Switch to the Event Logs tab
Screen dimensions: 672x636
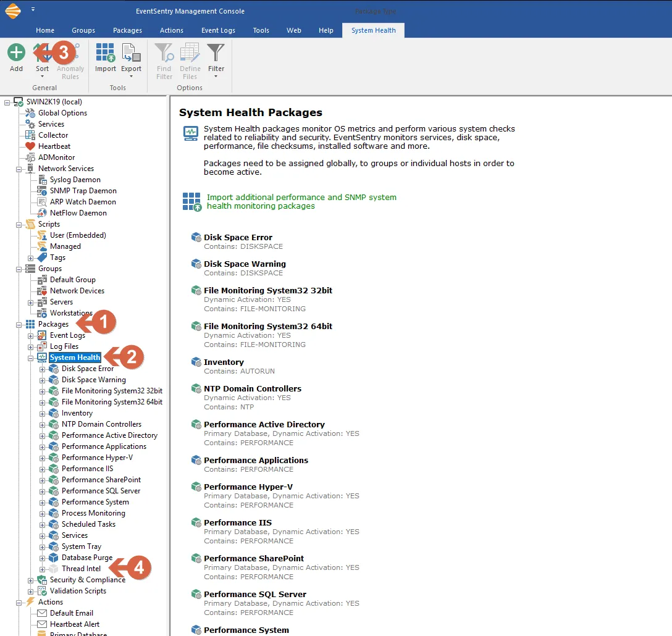point(218,30)
